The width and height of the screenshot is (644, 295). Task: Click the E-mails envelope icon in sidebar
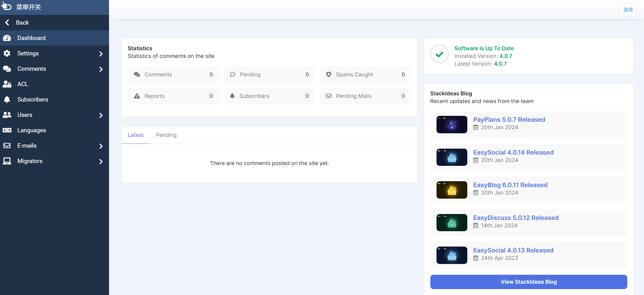[7, 146]
